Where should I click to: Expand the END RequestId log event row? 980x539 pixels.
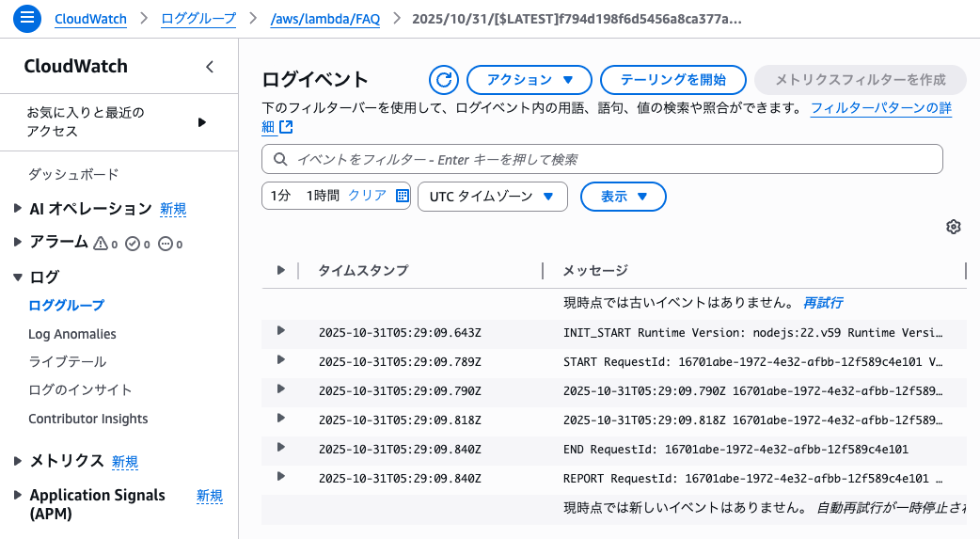tap(280, 447)
